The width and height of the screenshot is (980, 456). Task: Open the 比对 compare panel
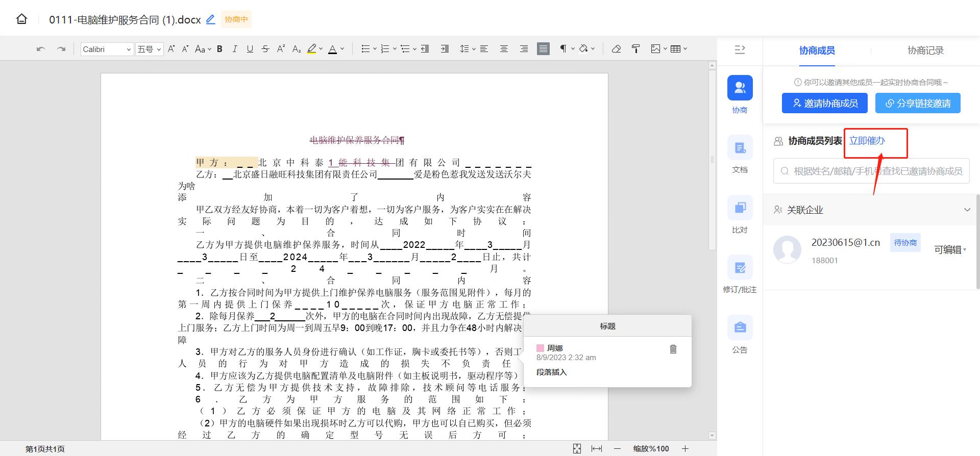click(740, 214)
